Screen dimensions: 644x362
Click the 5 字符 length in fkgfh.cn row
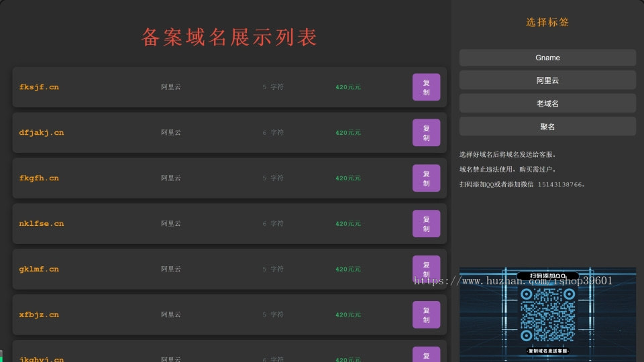(273, 178)
